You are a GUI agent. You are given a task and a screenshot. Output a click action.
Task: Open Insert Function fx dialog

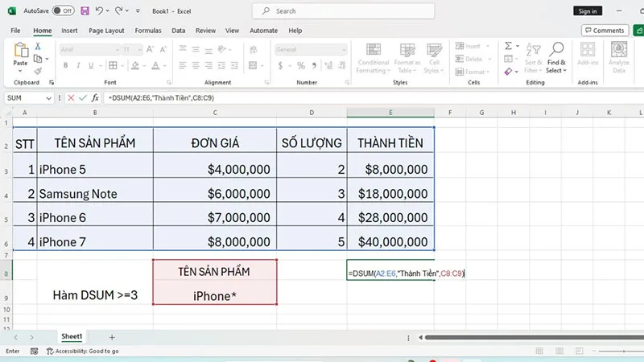(x=95, y=97)
